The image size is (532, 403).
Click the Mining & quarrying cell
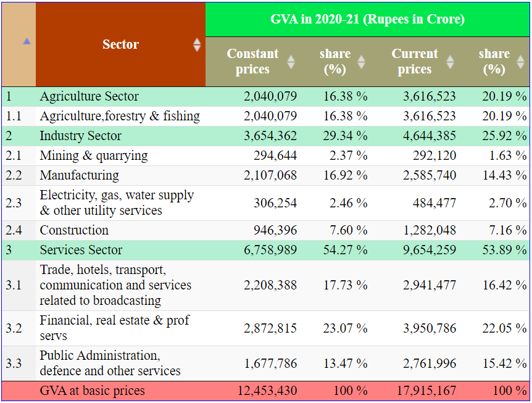click(93, 156)
